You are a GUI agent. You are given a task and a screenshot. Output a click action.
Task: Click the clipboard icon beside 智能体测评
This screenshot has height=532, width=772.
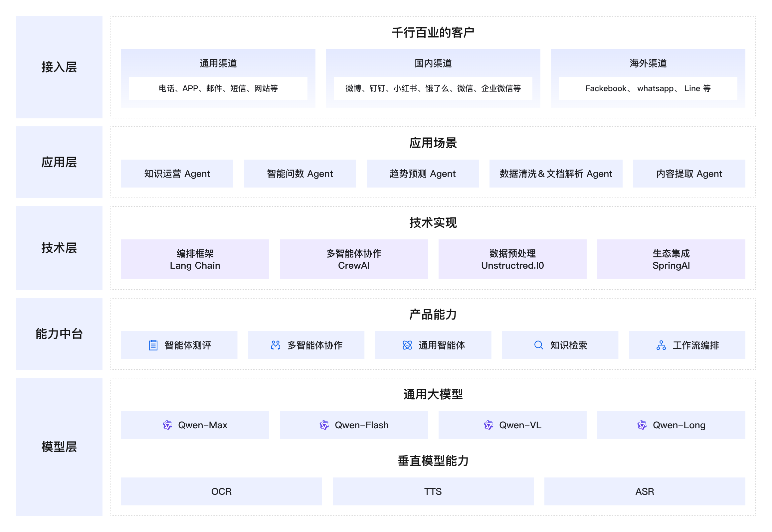pyautogui.click(x=153, y=345)
